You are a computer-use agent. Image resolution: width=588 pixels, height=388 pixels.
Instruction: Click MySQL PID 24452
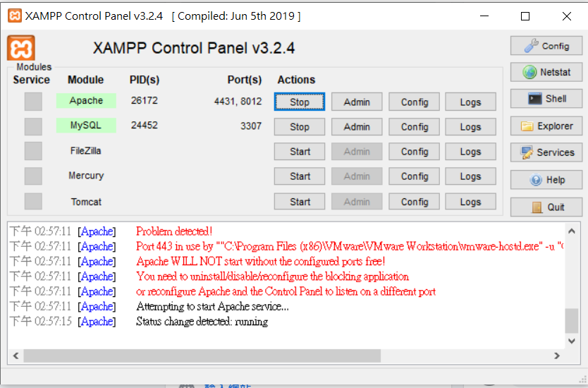tap(145, 126)
